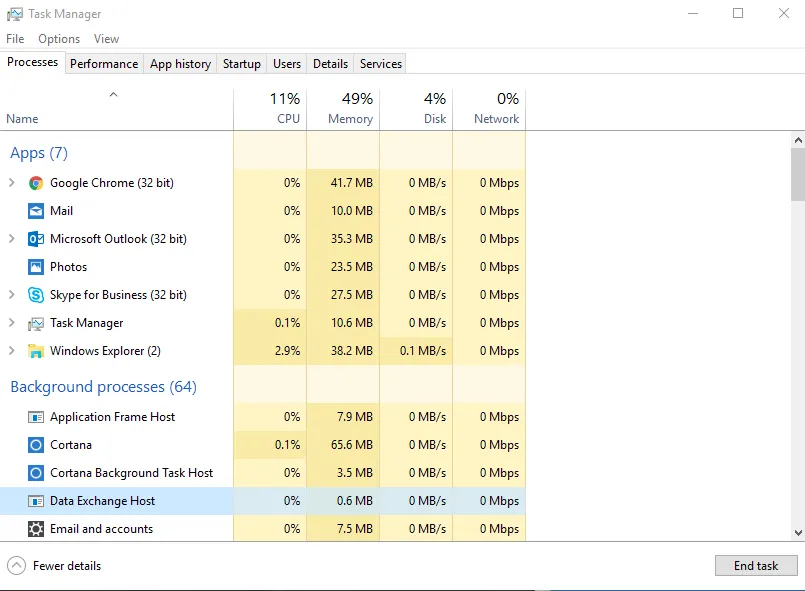The width and height of the screenshot is (805, 591).
Task: Open the Options menu
Action: [x=59, y=39]
